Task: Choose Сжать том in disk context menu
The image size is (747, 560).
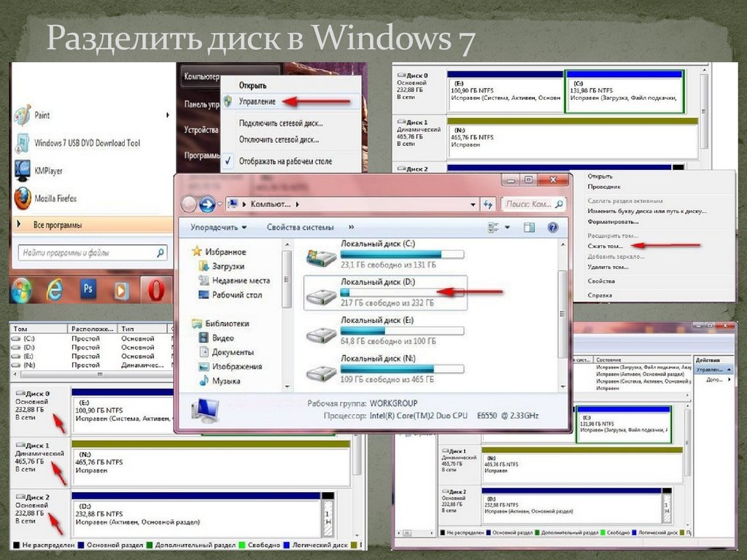Action: (x=605, y=246)
